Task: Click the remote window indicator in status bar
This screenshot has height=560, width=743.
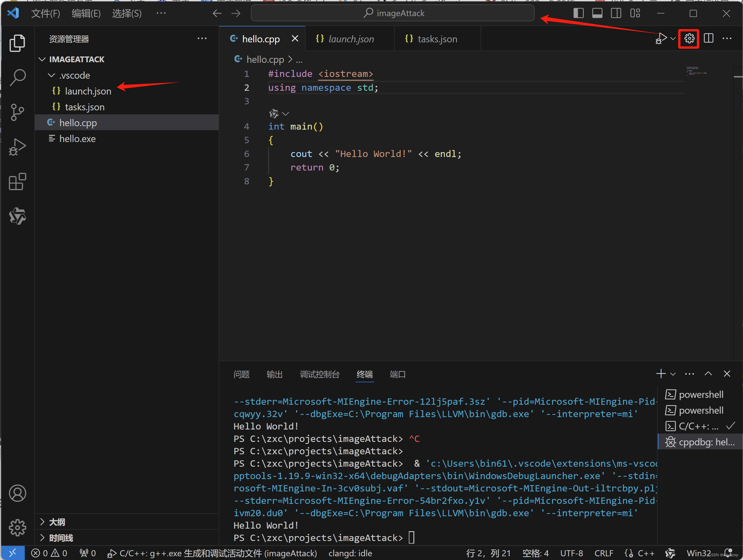Action: (x=12, y=553)
